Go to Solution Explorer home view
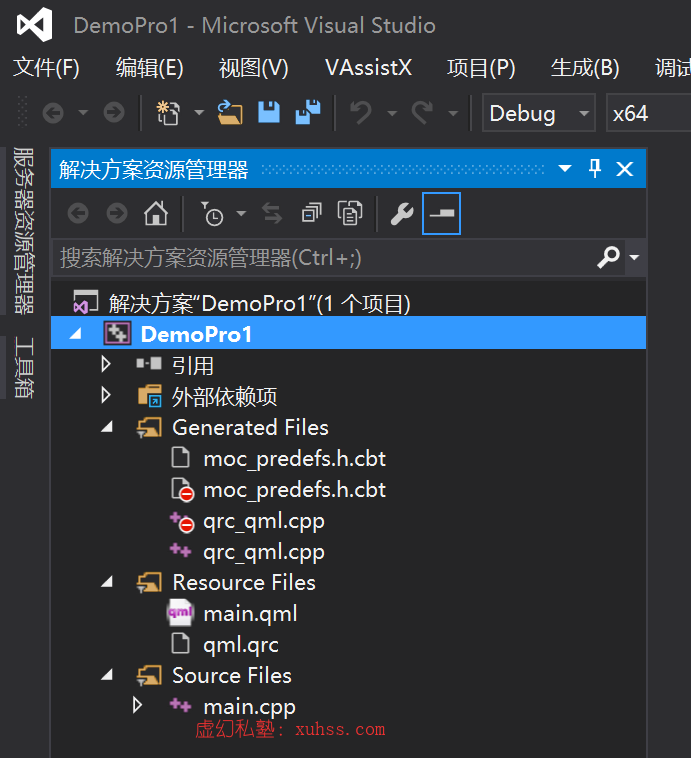The image size is (691, 758). (x=156, y=213)
